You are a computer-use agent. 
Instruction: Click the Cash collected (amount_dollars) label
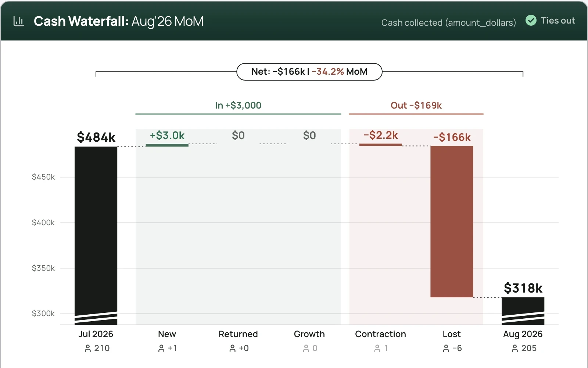pos(448,23)
